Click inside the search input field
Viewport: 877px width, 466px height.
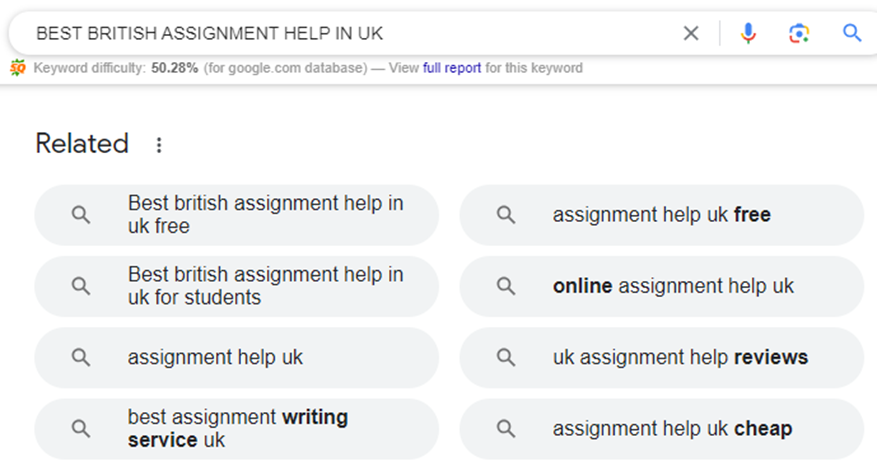point(352,33)
